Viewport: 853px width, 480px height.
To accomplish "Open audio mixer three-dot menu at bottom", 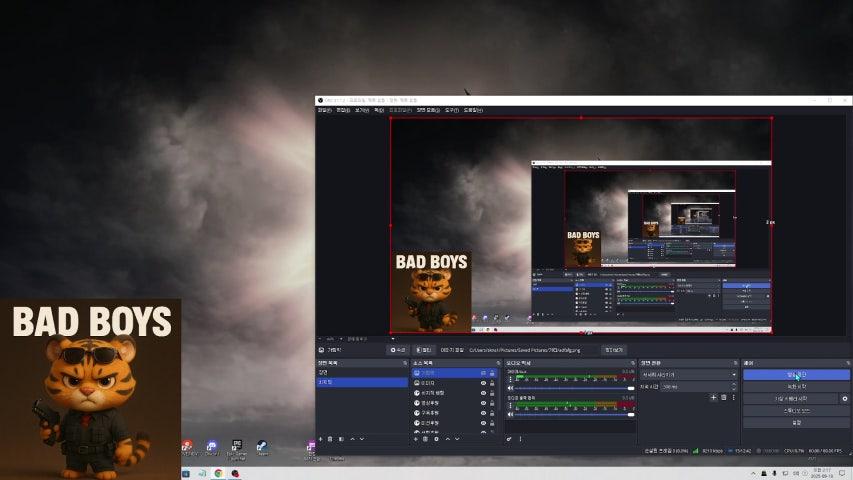I will coord(520,439).
